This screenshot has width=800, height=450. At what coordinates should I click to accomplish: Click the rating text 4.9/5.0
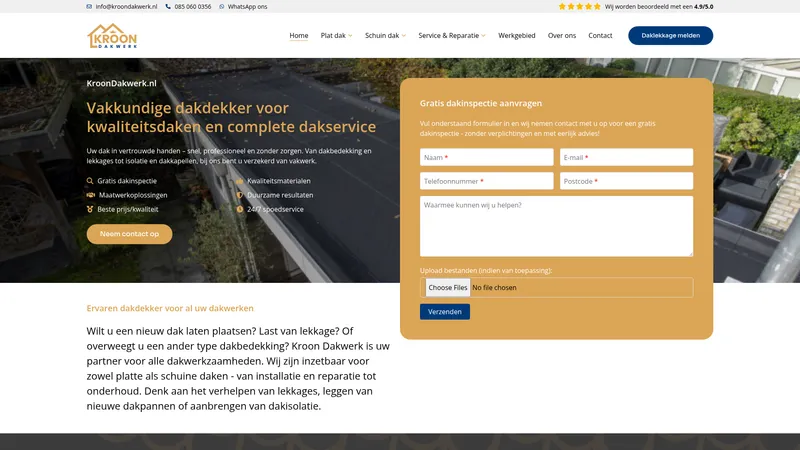[704, 7]
